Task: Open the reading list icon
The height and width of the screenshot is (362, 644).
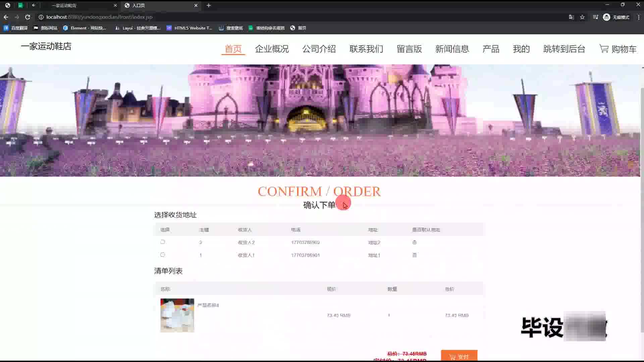Action: tap(595, 17)
